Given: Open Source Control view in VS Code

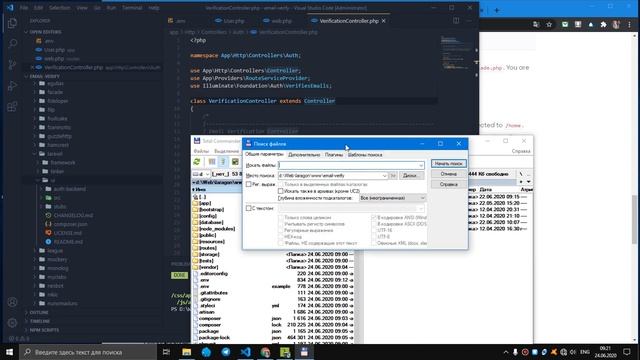Looking at the screenshot, I should (x=12, y=64).
